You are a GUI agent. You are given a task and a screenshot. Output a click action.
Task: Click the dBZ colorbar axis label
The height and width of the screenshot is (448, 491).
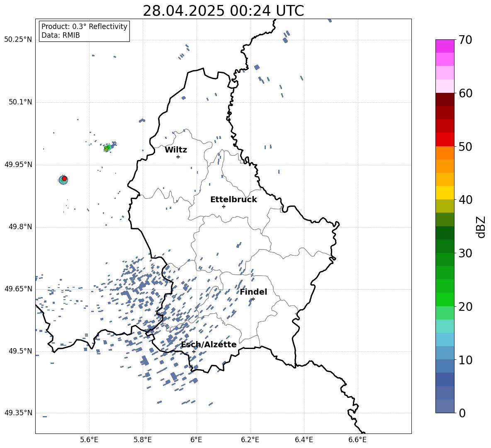coord(481,227)
